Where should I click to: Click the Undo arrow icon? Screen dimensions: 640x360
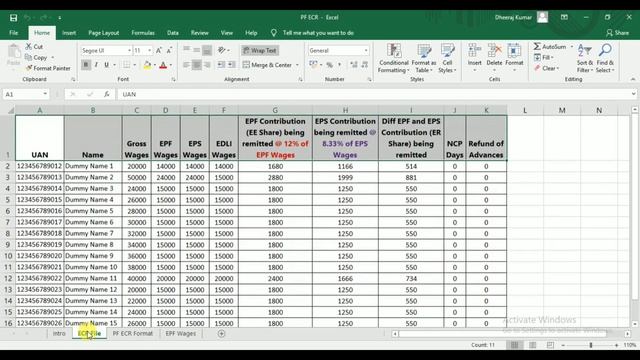(x=27, y=18)
